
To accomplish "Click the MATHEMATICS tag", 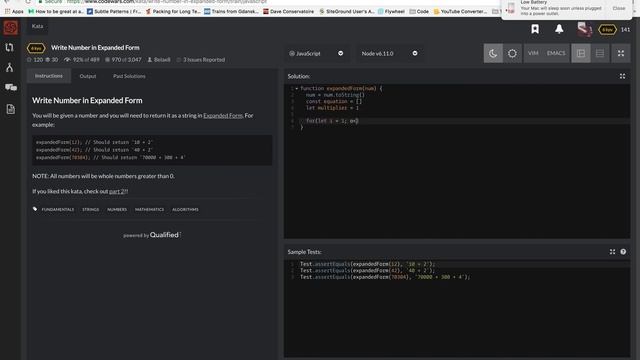I will [x=149, y=209].
